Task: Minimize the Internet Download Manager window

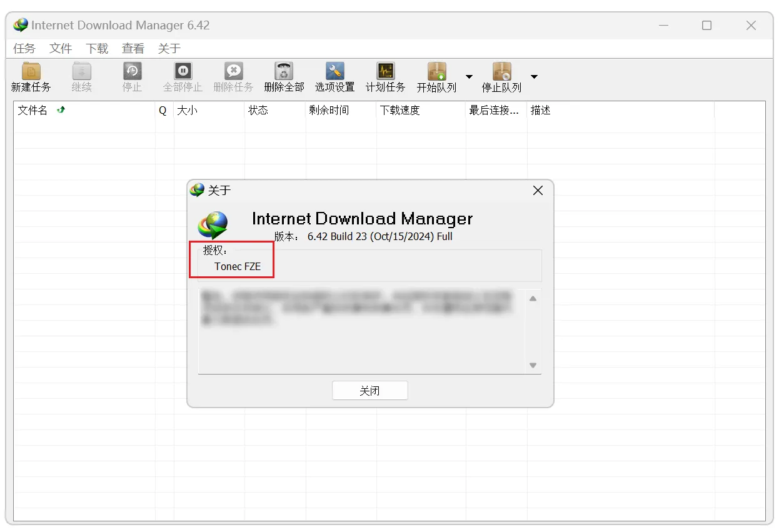Action: pos(663,26)
